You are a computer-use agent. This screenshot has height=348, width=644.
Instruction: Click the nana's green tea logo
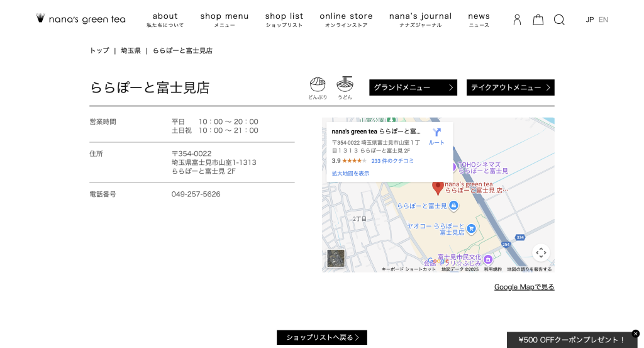coord(80,19)
